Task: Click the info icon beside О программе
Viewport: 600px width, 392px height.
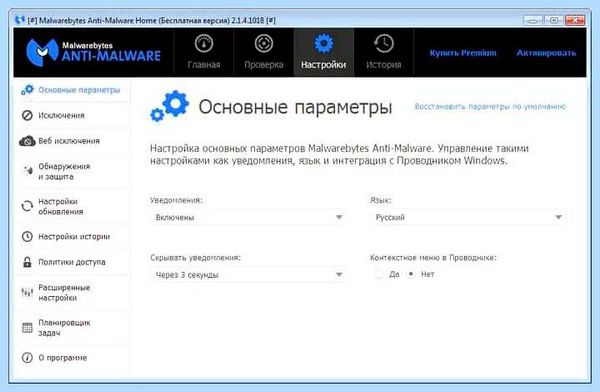Action: pyautogui.click(x=27, y=358)
